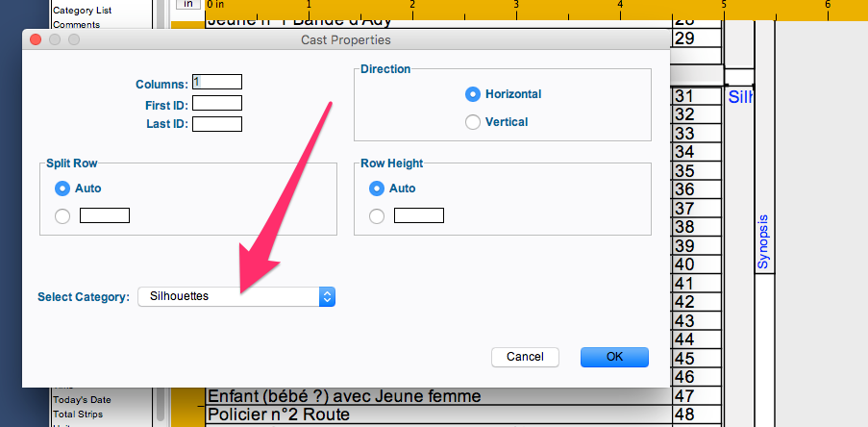
Task: Focus the First ID text field
Action: tap(217, 103)
